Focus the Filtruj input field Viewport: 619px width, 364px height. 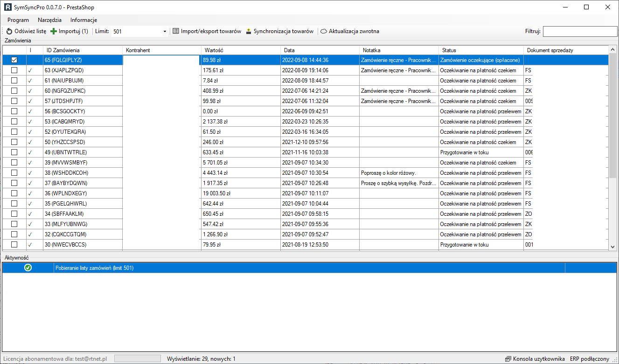(x=580, y=31)
